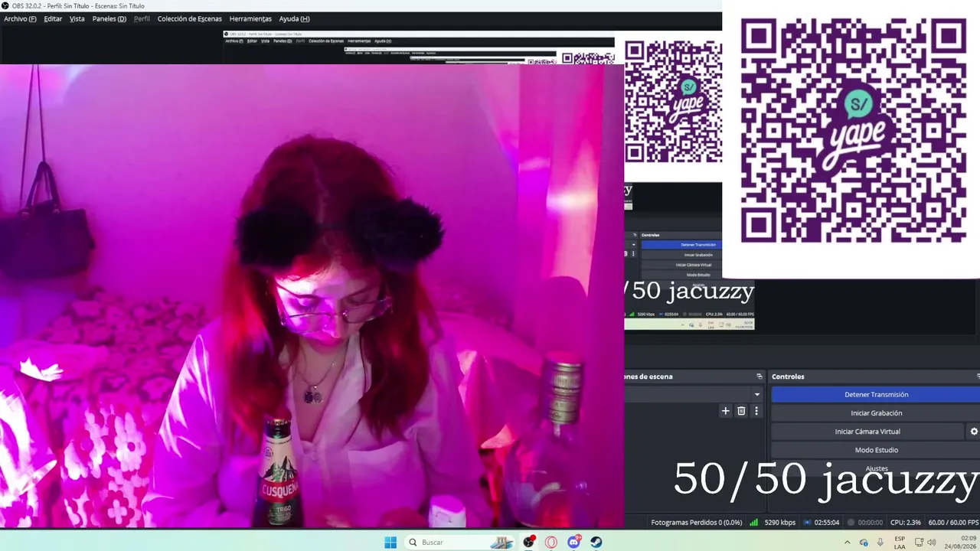Click the Fotogramas Perdidos 0 (0.0%) status
The width and height of the screenshot is (980, 551).
click(697, 523)
